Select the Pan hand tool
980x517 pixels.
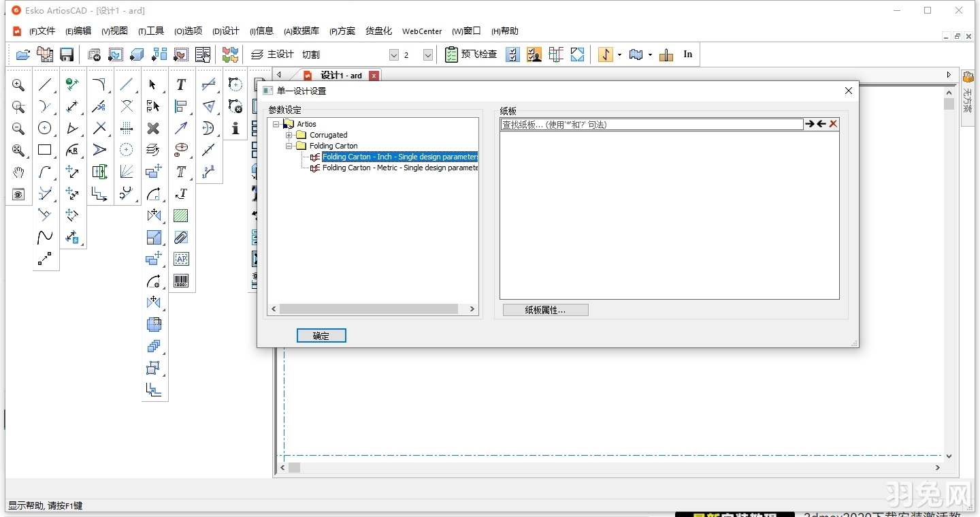click(19, 172)
